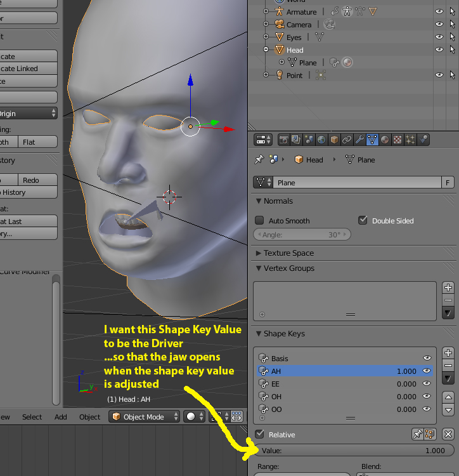Open the Physics properties tab

pyautogui.click(x=423, y=140)
